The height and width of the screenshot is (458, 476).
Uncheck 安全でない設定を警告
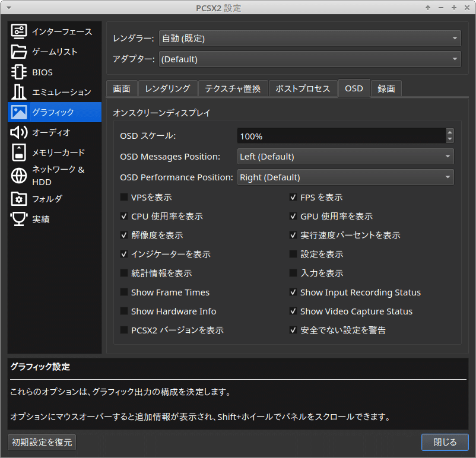pyautogui.click(x=293, y=330)
